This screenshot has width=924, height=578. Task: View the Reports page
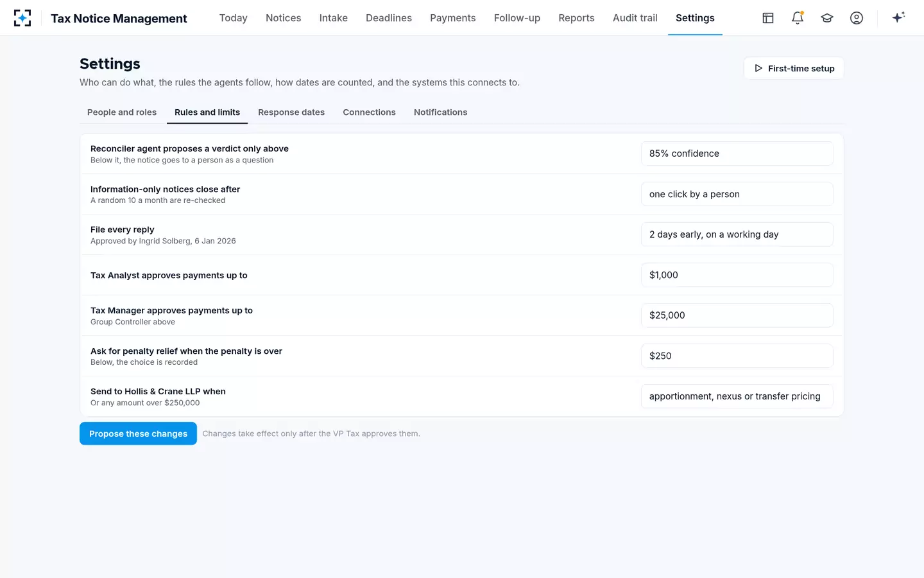[576, 18]
